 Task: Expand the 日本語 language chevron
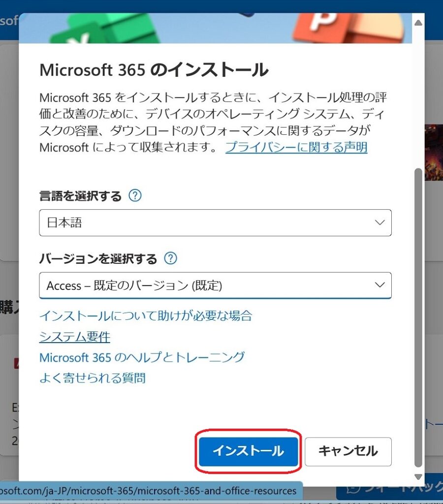tap(380, 223)
